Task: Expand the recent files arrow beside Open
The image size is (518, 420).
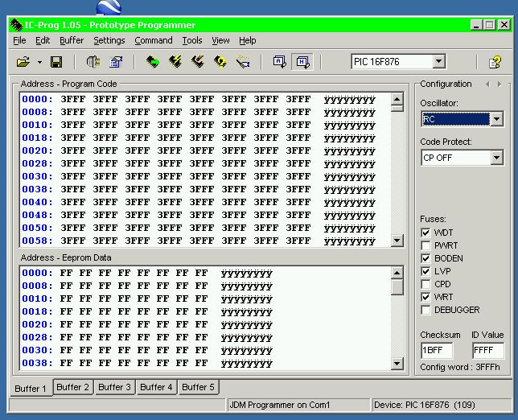Action: click(39, 62)
